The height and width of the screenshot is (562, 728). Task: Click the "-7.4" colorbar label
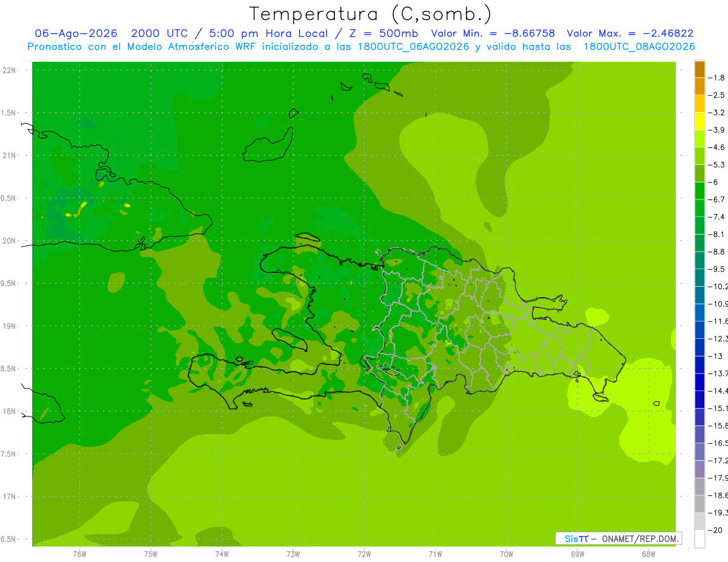tap(716, 217)
